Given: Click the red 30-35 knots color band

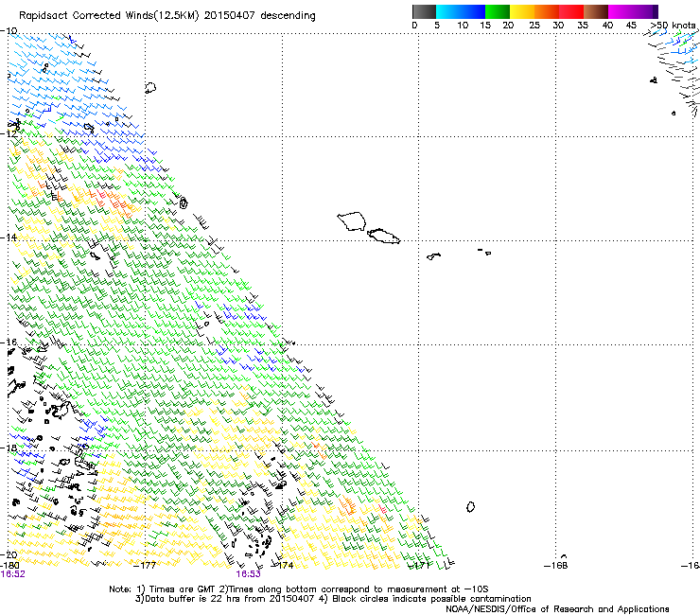Looking at the screenshot, I should [x=571, y=11].
